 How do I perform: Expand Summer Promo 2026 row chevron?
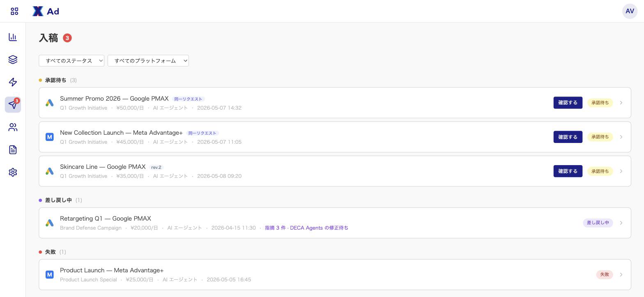click(x=621, y=103)
